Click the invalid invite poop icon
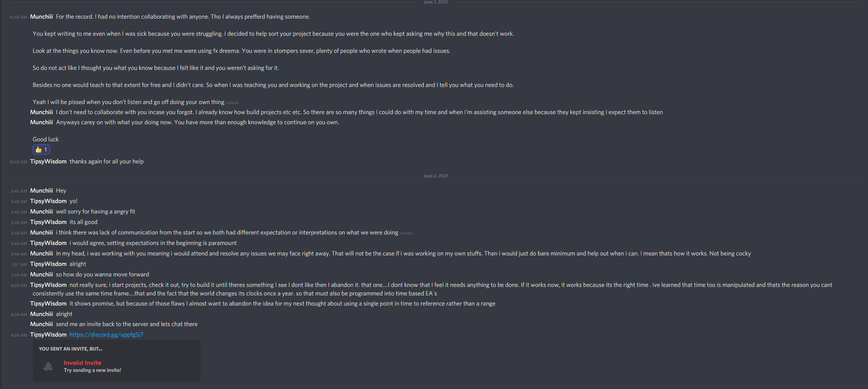868x389 pixels. [x=48, y=366]
